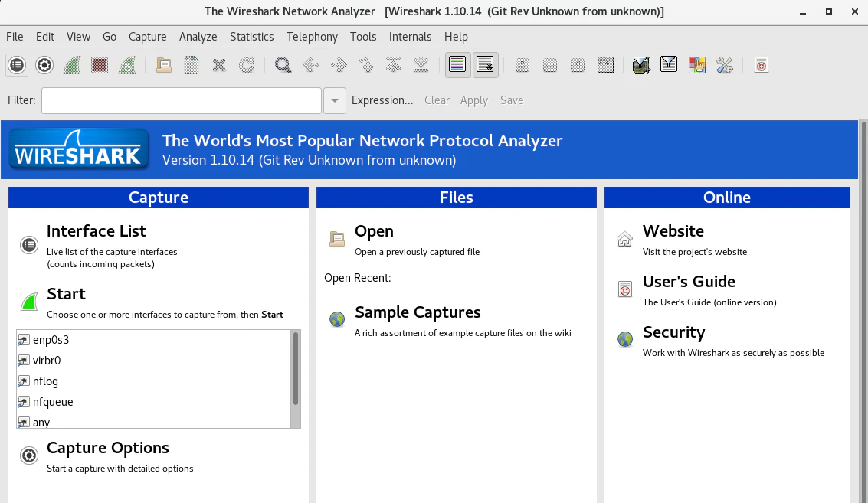Find a packet magnifier icon
The height and width of the screenshot is (503, 868).
coord(283,65)
